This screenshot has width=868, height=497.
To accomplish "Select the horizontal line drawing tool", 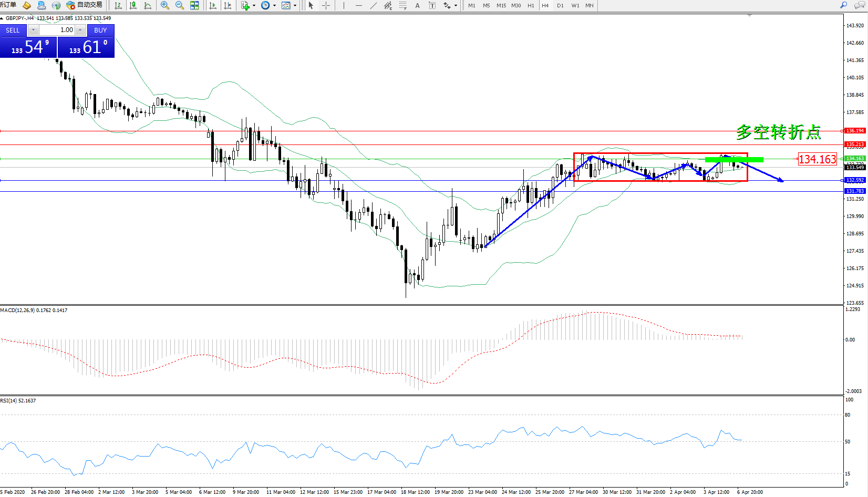I will tap(358, 5).
